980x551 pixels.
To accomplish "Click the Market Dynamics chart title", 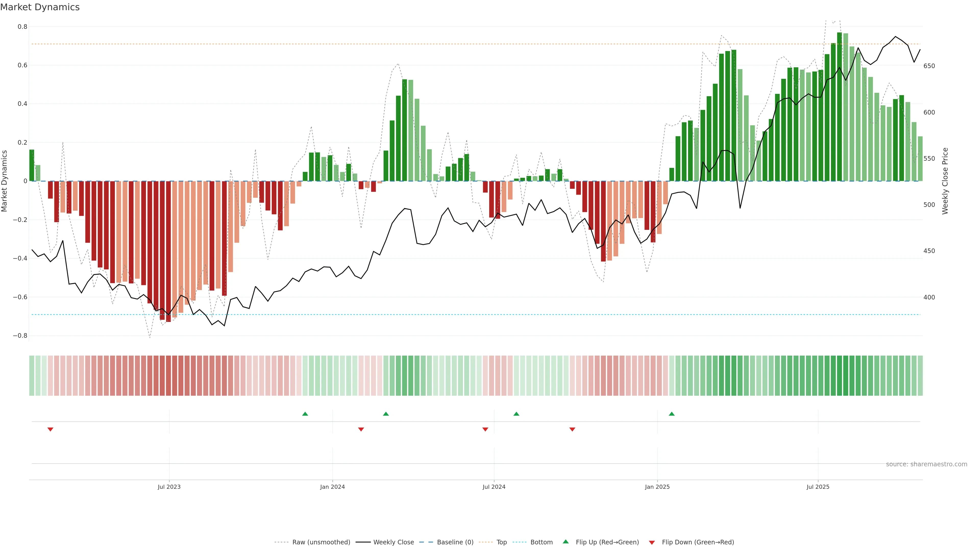I will coord(40,7).
